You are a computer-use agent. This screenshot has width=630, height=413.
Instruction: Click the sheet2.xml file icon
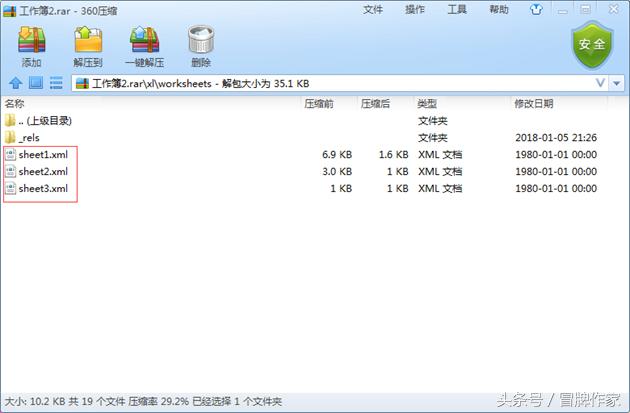[x=11, y=171]
